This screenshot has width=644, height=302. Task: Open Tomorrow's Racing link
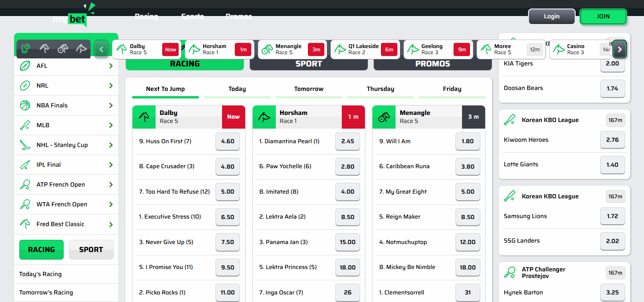(46, 293)
